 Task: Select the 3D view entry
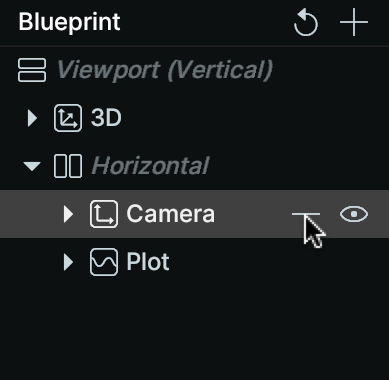coord(106,118)
